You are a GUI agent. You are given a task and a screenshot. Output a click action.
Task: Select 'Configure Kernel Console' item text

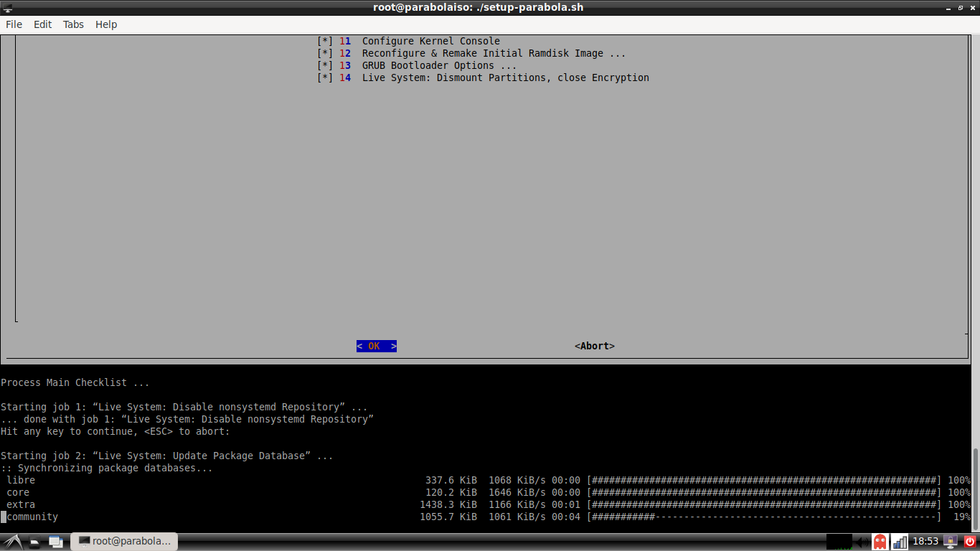(431, 41)
